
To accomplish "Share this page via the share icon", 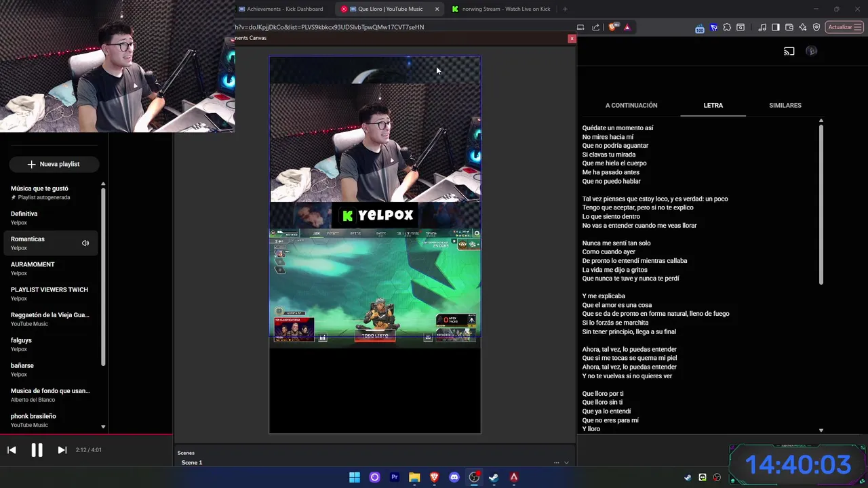I will coord(595,27).
